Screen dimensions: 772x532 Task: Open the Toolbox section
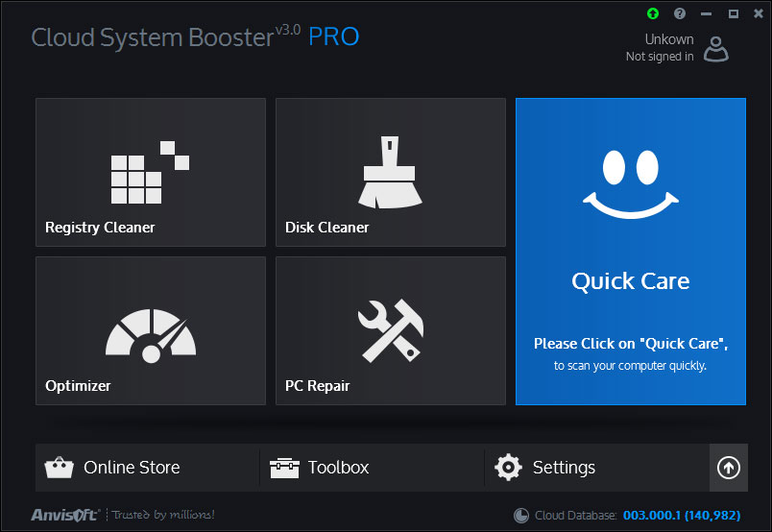tap(321, 468)
